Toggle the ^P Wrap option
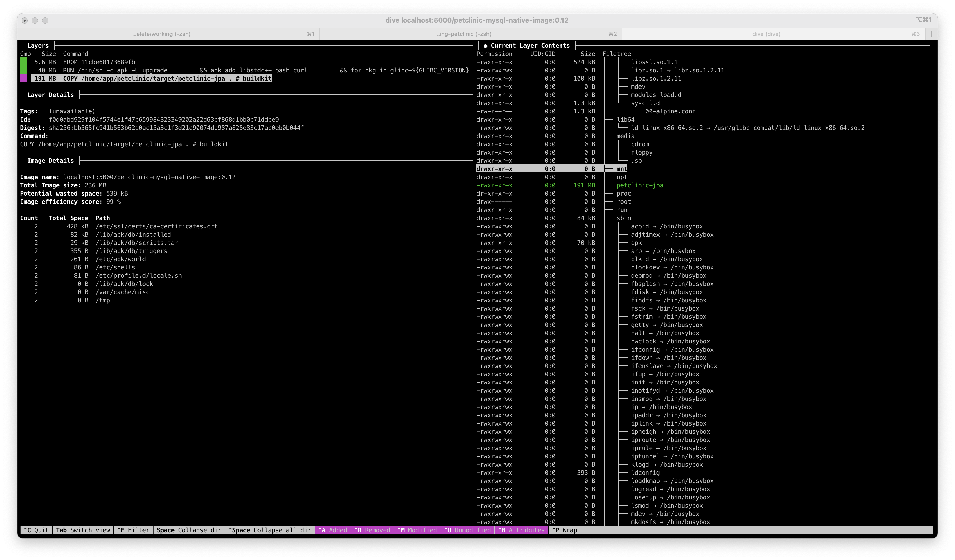 pyautogui.click(x=565, y=530)
